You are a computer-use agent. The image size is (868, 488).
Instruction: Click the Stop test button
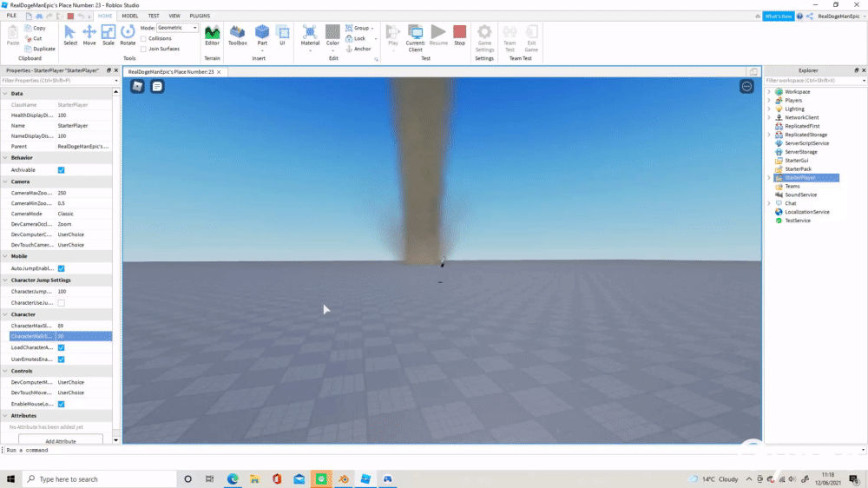point(459,36)
